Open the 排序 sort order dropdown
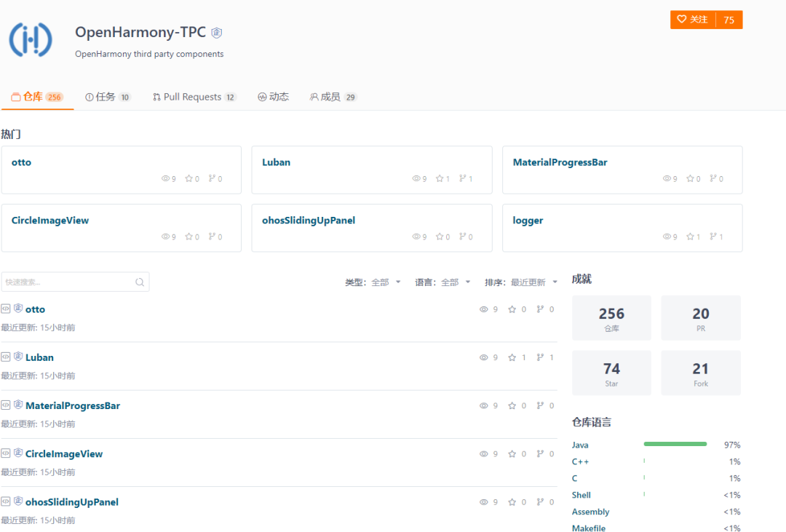This screenshot has width=786, height=532. 521,282
